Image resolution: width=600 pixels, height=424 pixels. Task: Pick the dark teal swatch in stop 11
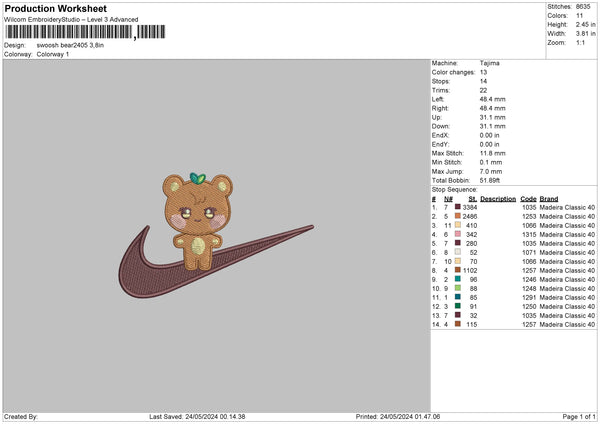coord(457,297)
